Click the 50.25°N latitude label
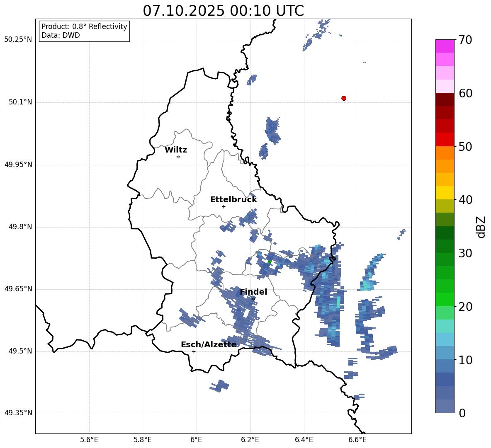The width and height of the screenshot is (491, 448). (x=18, y=40)
